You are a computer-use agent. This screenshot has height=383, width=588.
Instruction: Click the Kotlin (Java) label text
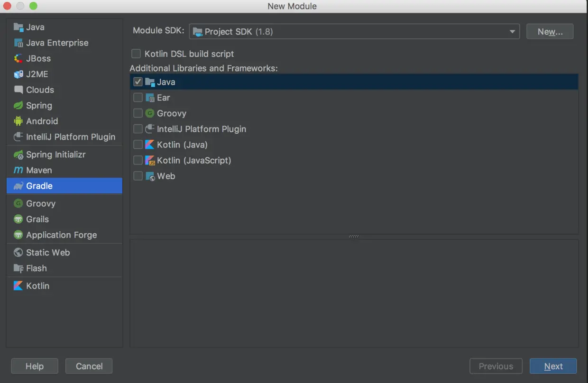(x=182, y=145)
